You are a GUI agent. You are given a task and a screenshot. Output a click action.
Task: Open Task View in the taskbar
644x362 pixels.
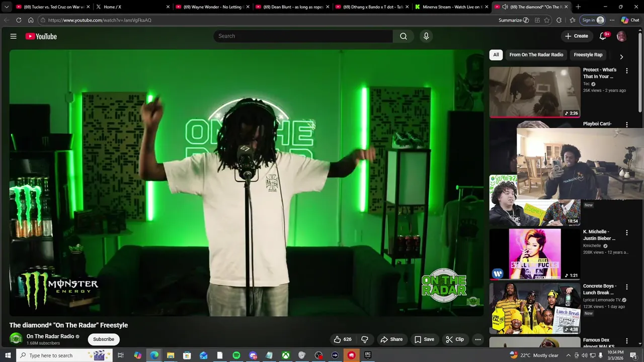coord(121,355)
